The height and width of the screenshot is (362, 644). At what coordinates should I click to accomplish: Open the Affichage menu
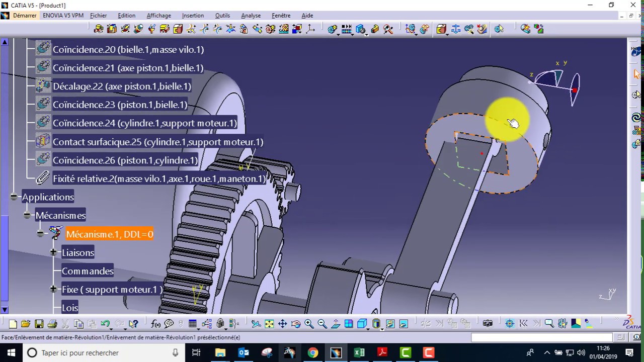[x=158, y=16]
